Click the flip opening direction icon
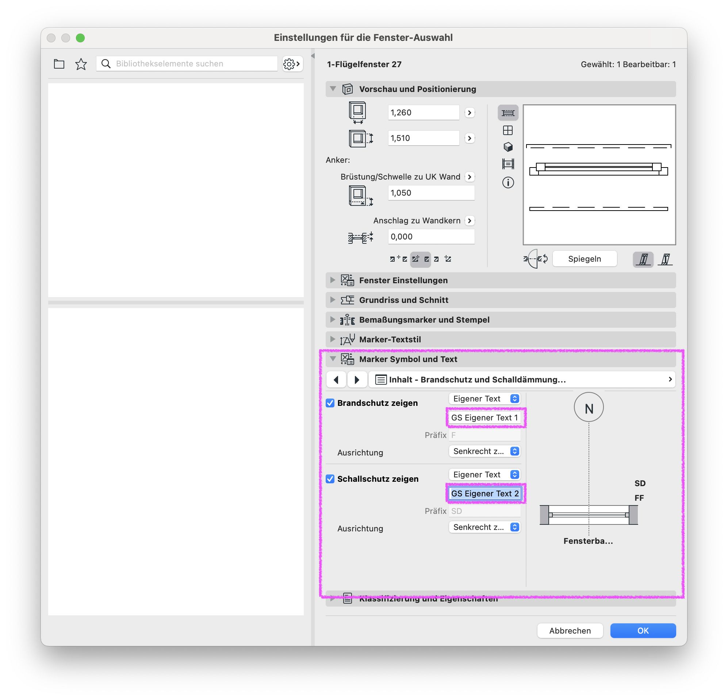The width and height of the screenshot is (728, 700). [x=536, y=259]
